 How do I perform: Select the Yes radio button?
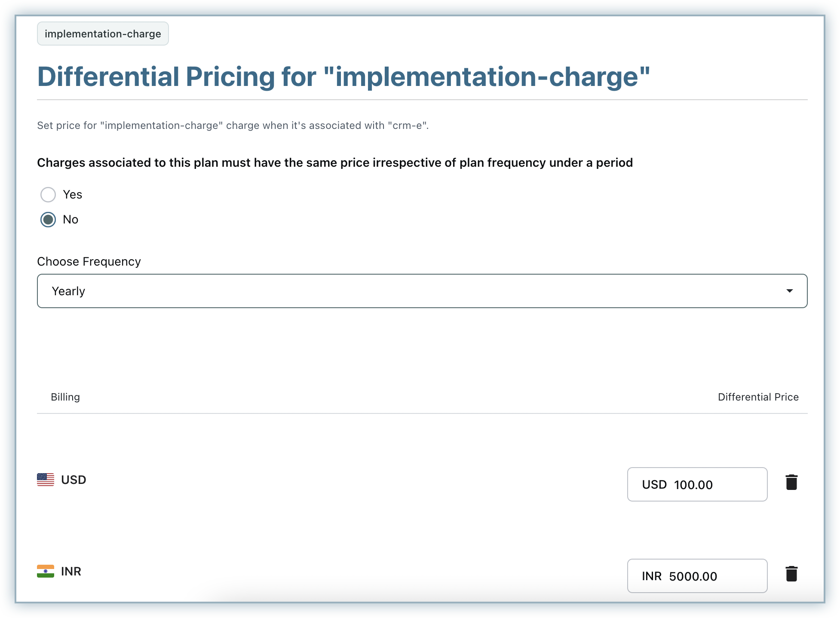pos(48,195)
